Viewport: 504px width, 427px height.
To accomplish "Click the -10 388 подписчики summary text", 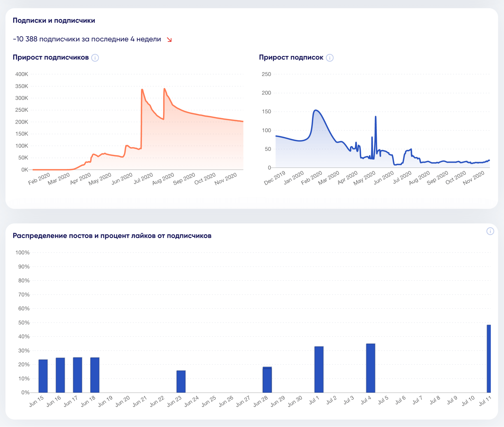I will click(87, 39).
